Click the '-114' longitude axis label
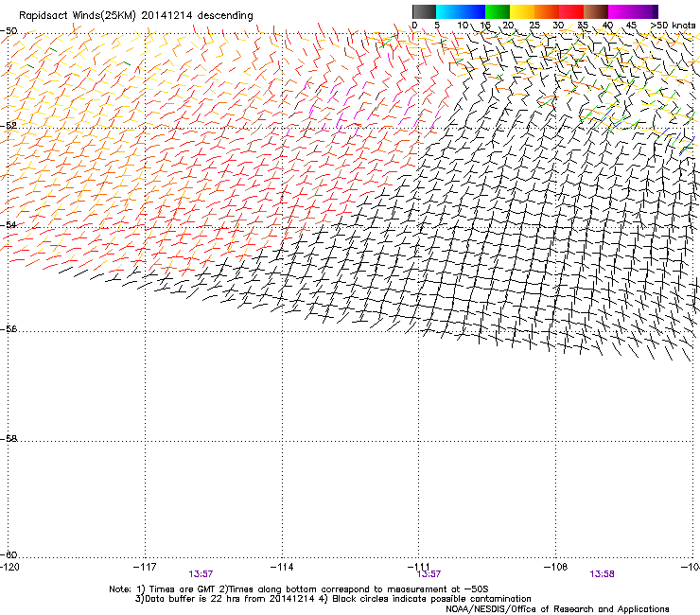The height and width of the screenshot is (615, 700). pyautogui.click(x=282, y=567)
